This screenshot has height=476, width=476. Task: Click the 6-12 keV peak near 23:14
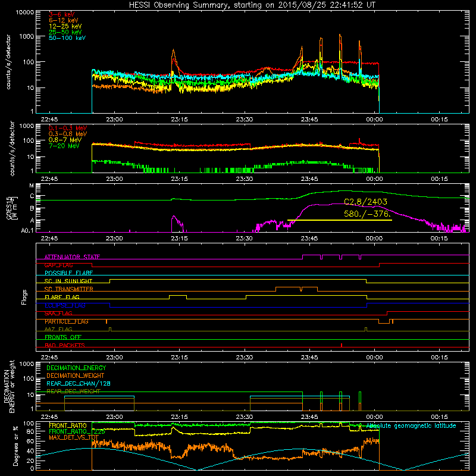click(173, 51)
